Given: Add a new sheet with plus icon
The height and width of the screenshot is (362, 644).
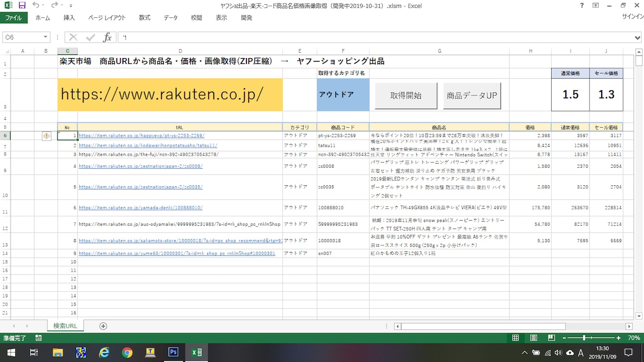Looking at the screenshot, I should pyautogui.click(x=103, y=326).
